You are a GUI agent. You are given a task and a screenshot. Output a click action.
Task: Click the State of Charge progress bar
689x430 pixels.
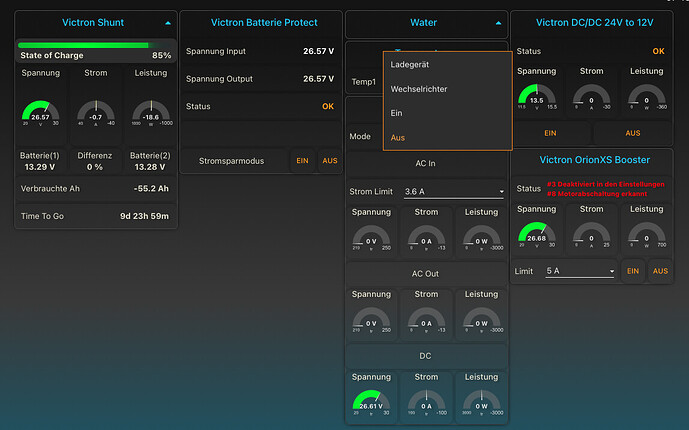(95, 45)
